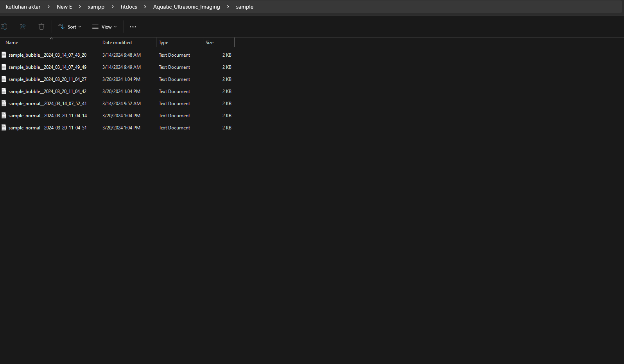This screenshot has width=624, height=364.
Task: Sort by the Date modified column header
Action: 128,42
